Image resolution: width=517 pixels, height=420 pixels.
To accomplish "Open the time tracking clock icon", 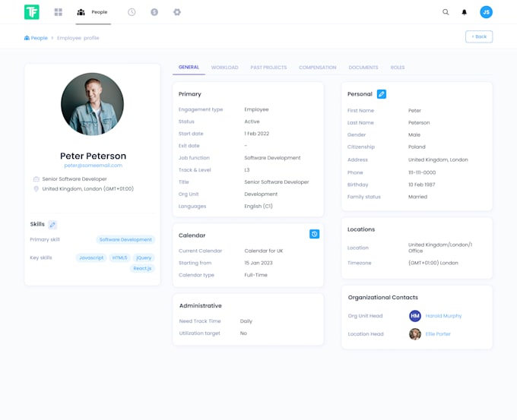I will tap(132, 12).
